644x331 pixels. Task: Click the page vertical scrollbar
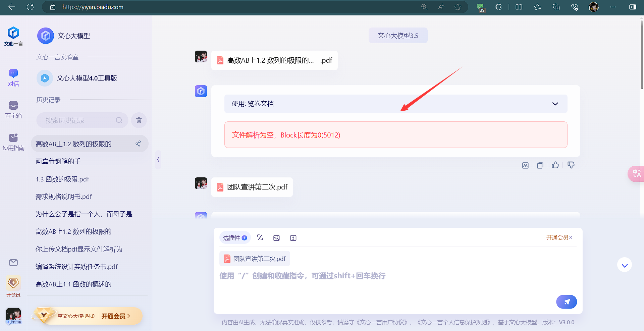642,55
